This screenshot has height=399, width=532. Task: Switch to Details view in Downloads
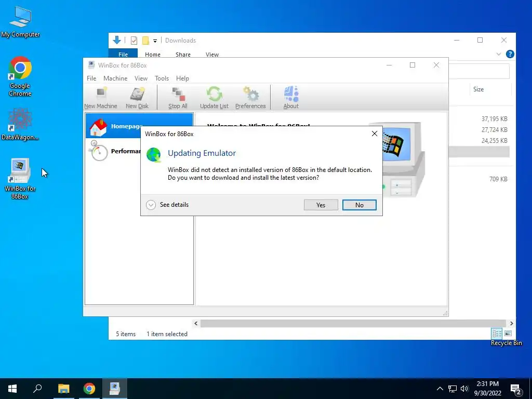[497, 334]
